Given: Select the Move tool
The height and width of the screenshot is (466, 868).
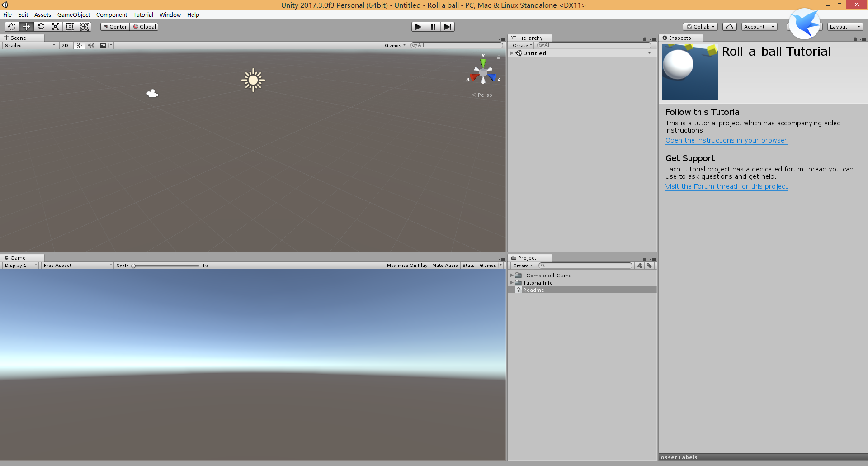Looking at the screenshot, I should 26,26.
